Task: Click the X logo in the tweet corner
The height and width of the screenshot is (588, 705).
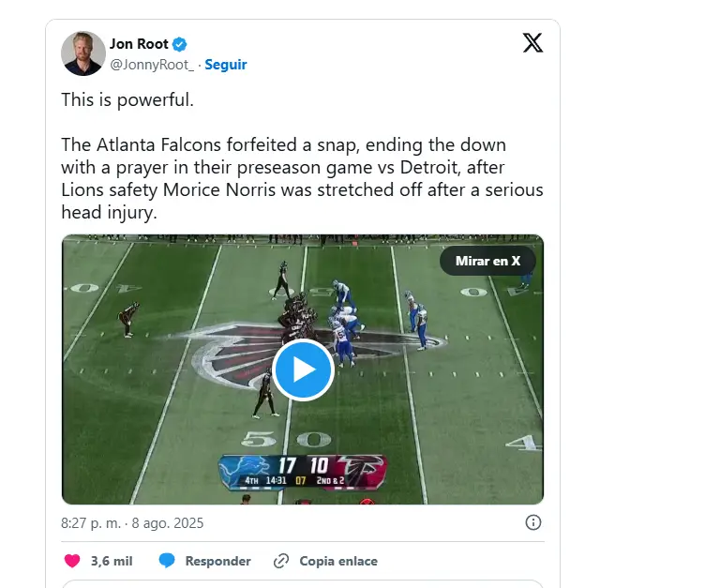Action: click(532, 42)
